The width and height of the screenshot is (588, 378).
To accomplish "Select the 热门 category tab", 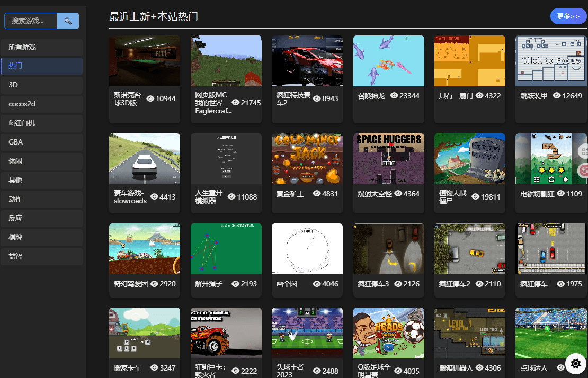I will pos(41,66).
